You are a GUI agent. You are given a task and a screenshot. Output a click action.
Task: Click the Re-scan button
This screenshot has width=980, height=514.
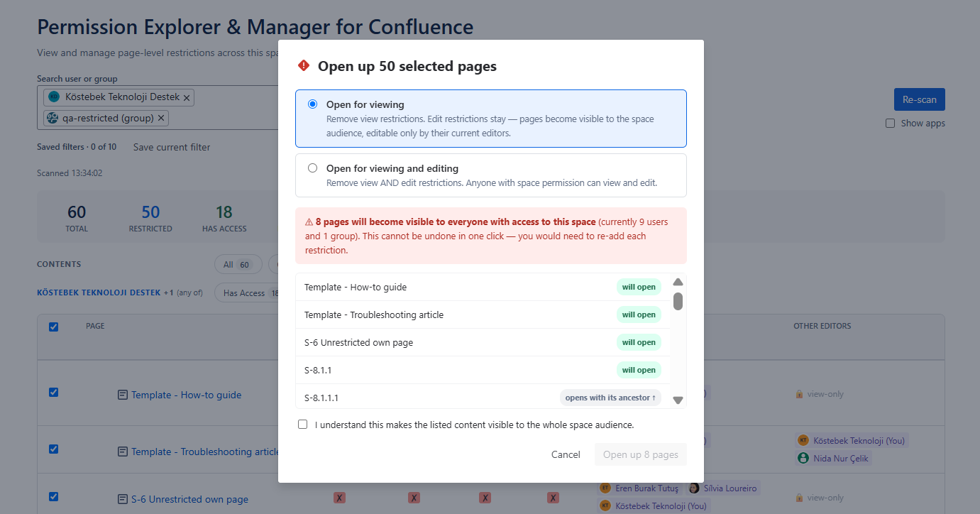click(919, 99)
